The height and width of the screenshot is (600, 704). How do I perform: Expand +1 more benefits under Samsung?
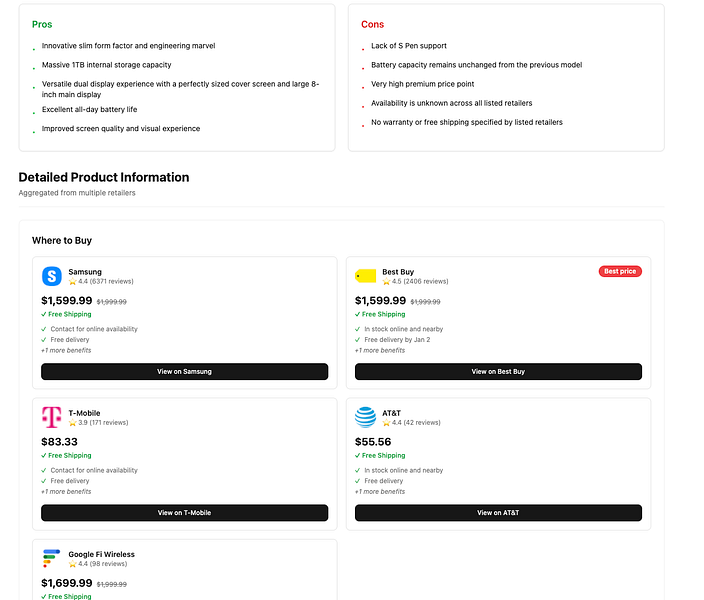point(66,350)
